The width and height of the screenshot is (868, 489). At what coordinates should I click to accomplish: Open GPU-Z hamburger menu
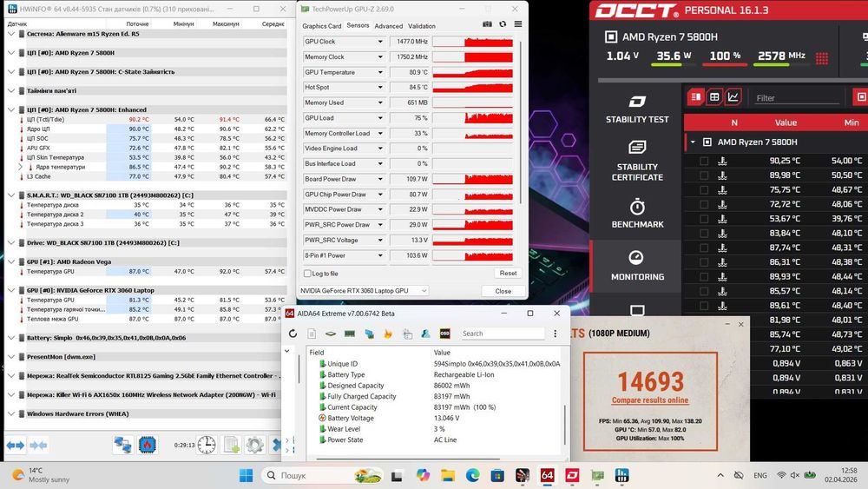point(518,23)
